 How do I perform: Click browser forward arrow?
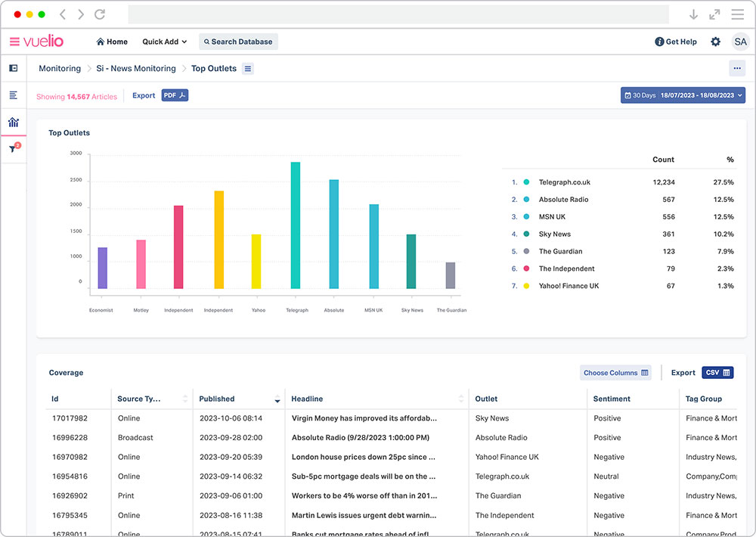pyautogui.click(x=81, y=14)
